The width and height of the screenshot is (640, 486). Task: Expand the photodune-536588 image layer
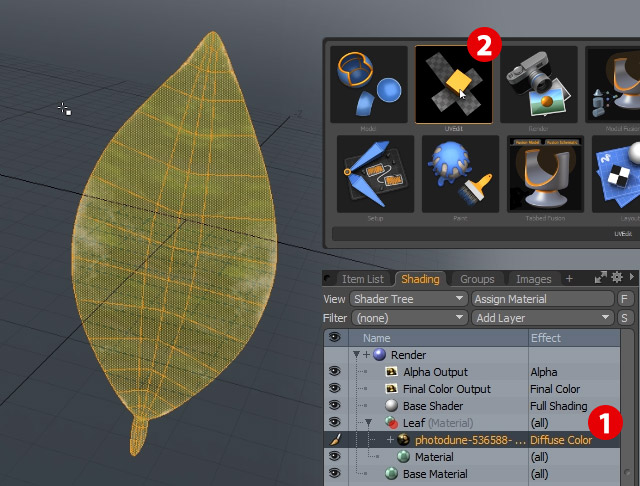[x=390, y=440]
